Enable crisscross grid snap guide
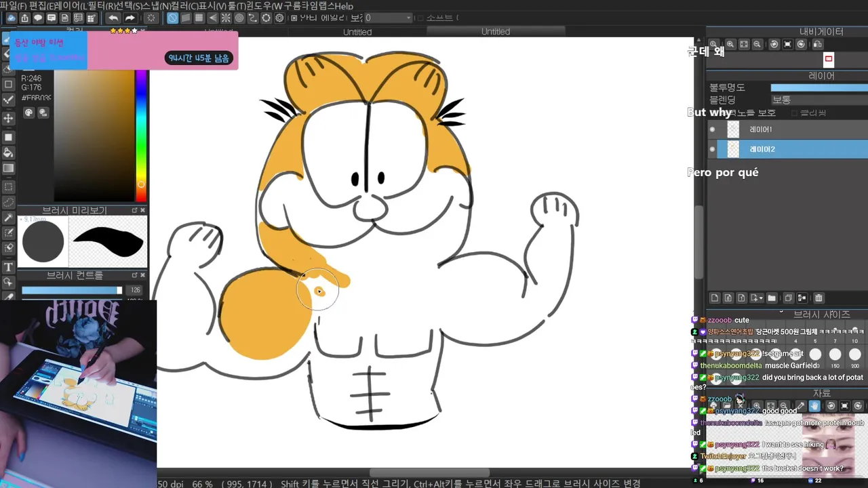 199,18
